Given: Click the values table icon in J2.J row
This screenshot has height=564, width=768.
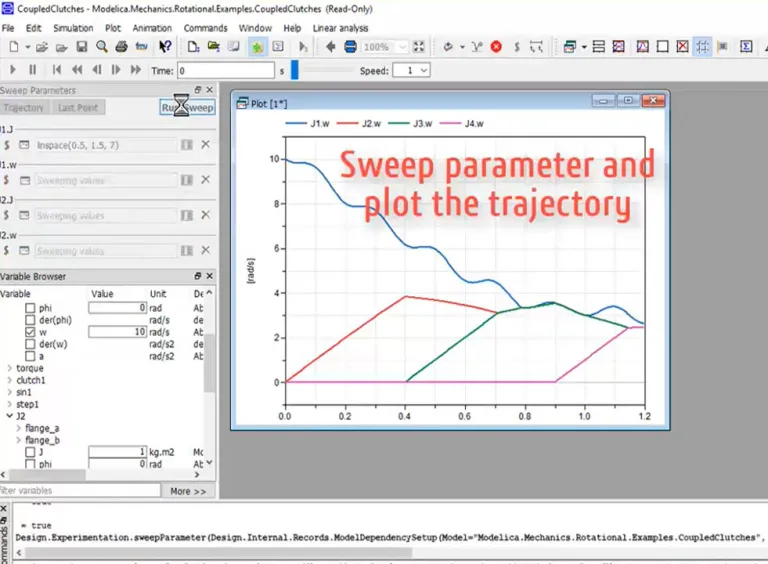Looking at the screenshot, I should [187, 215].
